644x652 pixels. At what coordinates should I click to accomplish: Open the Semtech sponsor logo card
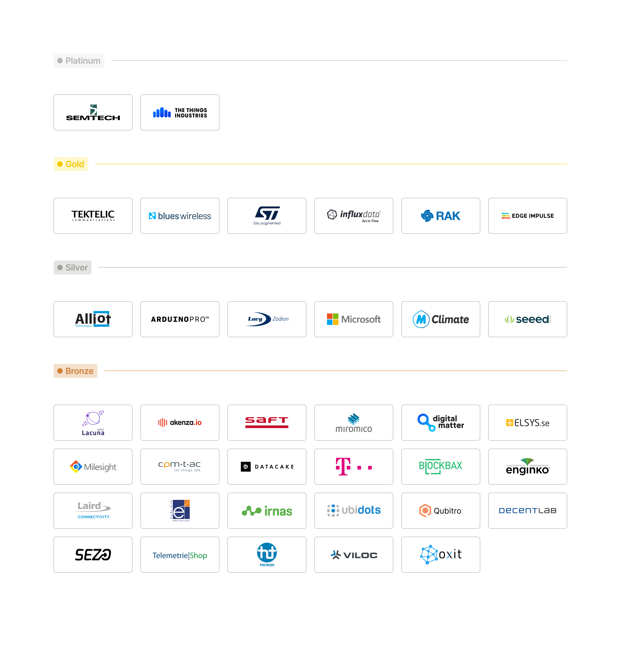pos(93,112)
